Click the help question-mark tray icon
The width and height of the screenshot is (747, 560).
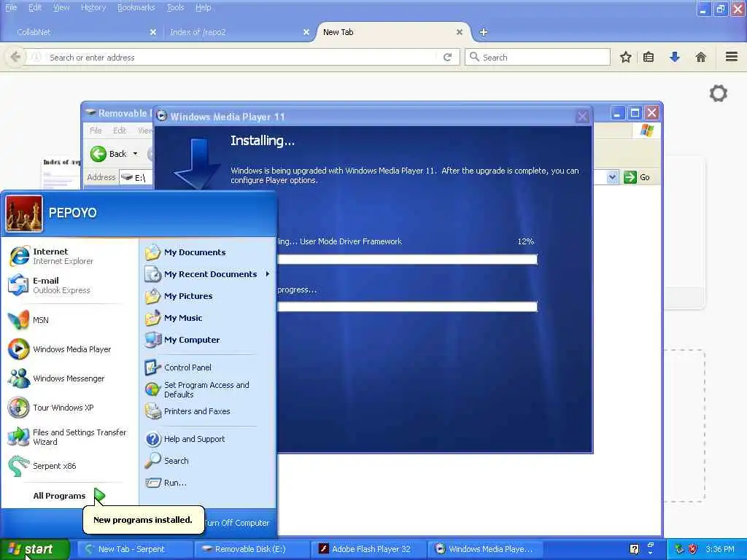[x=634, y=549]
